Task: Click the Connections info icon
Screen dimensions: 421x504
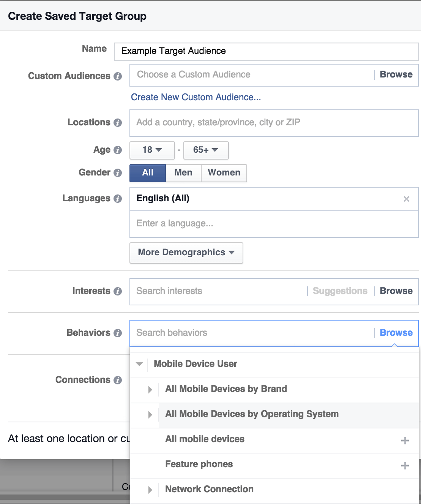Action: coord(118,380)
